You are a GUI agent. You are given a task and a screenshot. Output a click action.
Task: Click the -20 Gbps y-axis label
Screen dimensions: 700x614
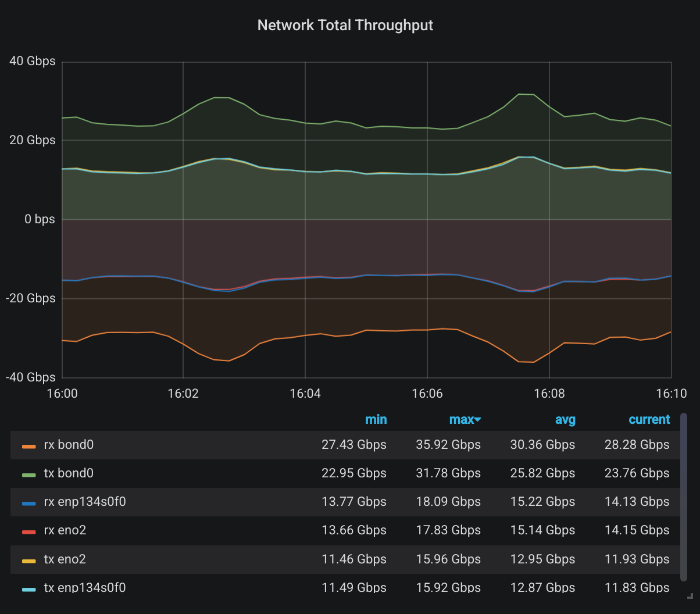pyautogui.click(x=30, y=298)
